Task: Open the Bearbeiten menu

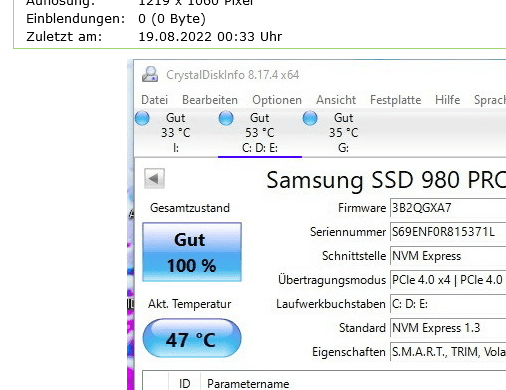Action: coord(210,100)
